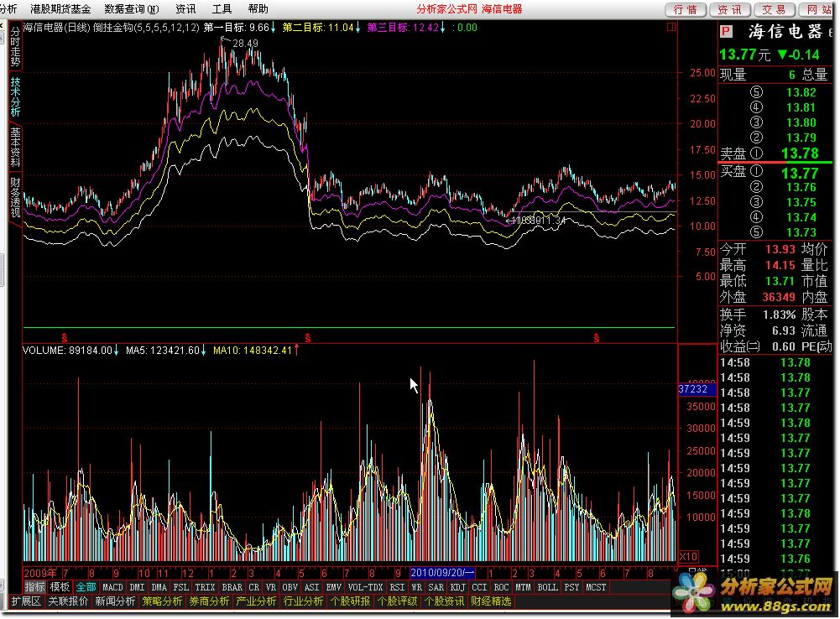Viewport: 840px width, 619px height.
Task: Open the 关联报价 tab
Action: pos(68,602)
